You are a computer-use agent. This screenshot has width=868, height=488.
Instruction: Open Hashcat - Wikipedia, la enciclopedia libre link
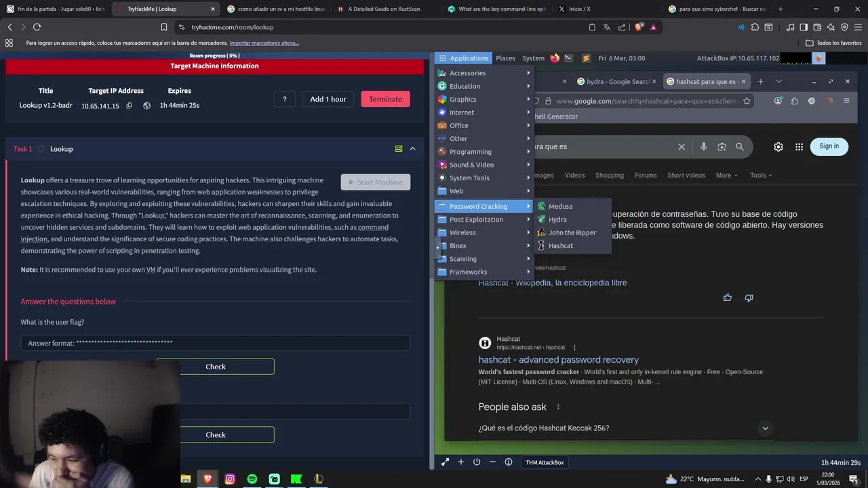pos(553,283)
